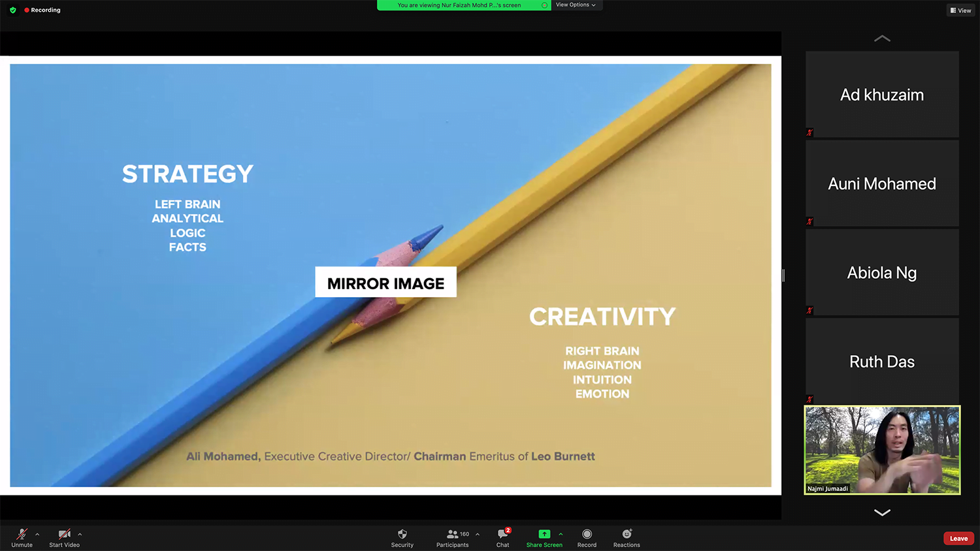The image size is (980, 551).
Task: Click the green Share Screen icon
Action: (x=544, y=534)
